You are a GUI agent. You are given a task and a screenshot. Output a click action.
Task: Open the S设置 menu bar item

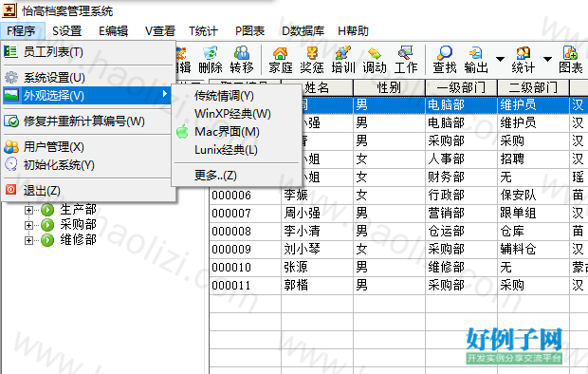(x=67, y=30)
